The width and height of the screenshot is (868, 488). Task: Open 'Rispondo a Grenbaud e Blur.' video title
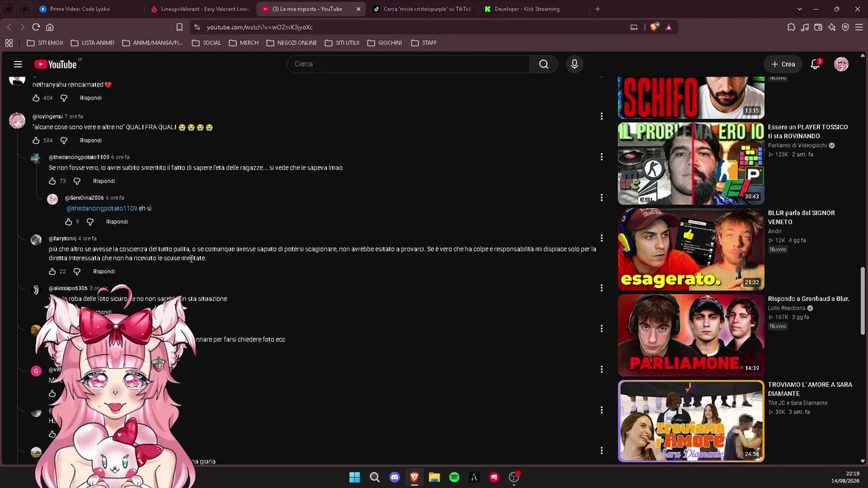(808, 299)
